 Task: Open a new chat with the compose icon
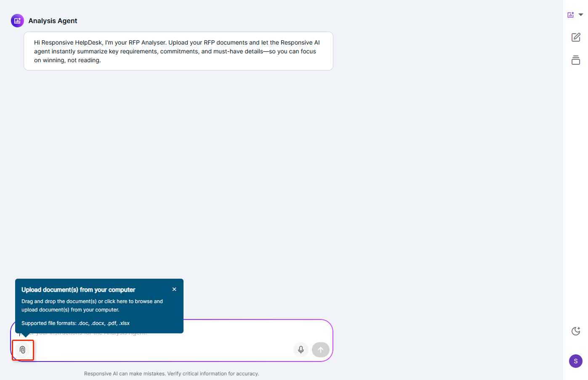point(576,37)
